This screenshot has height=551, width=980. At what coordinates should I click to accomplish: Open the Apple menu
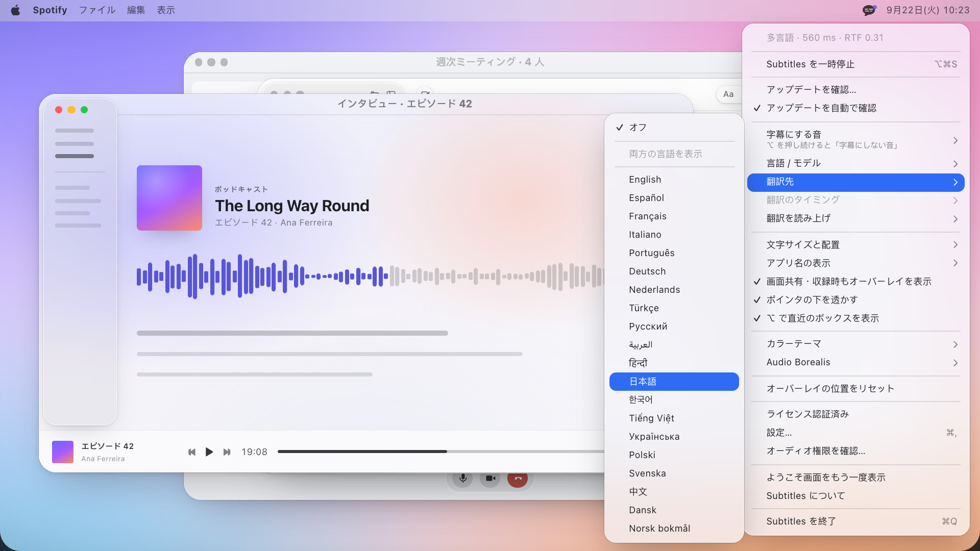tap(15, 10)
